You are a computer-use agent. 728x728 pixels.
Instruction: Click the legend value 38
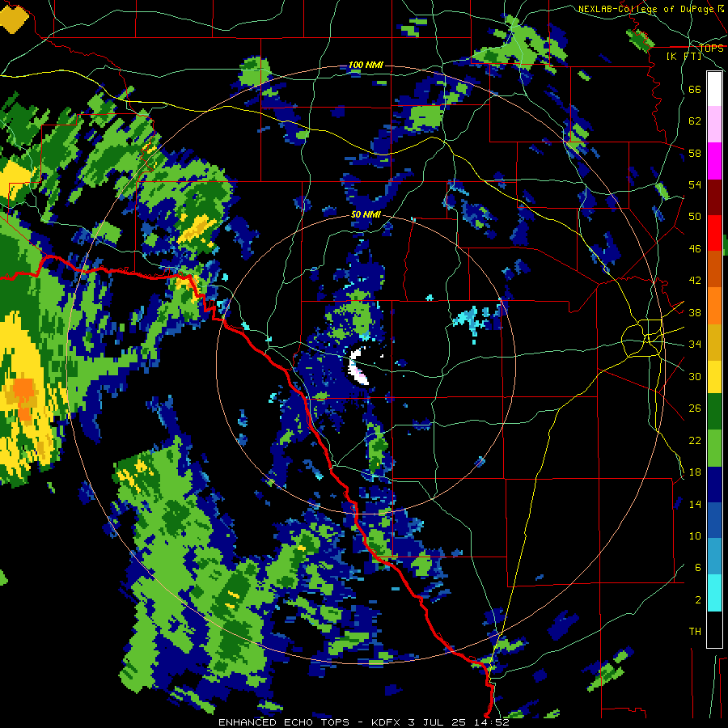click(695, 312)
